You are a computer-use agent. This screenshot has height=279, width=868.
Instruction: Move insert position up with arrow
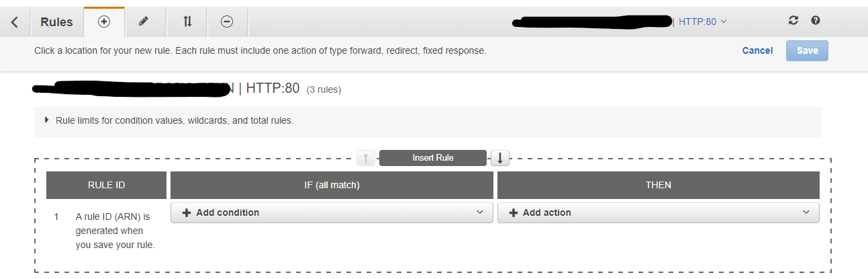click(365, 159)
